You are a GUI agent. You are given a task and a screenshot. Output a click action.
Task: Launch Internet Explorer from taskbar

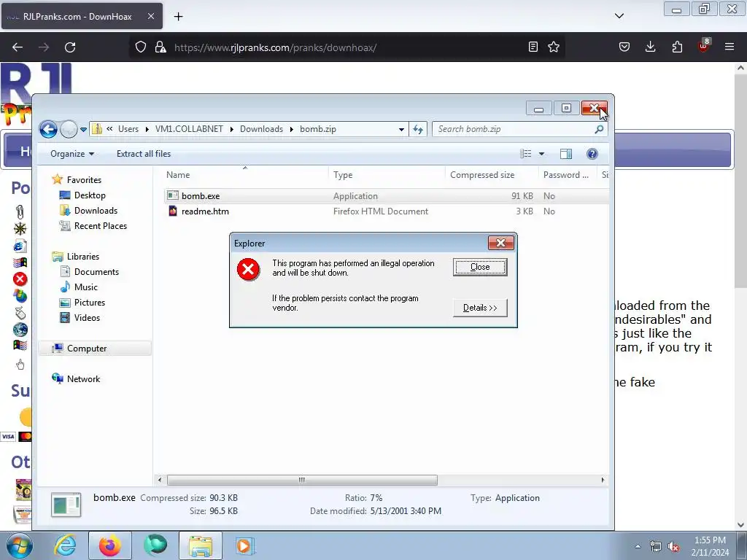click(65, 545)
